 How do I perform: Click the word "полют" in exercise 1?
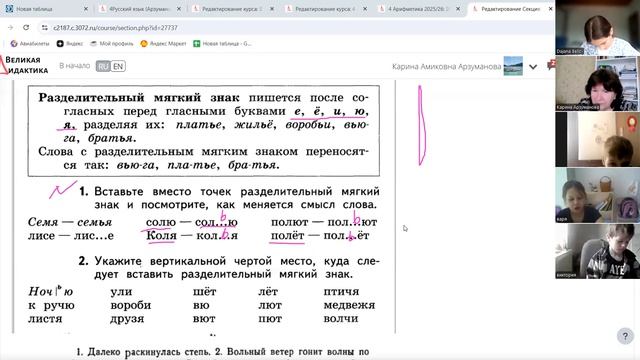coord(290,222)
